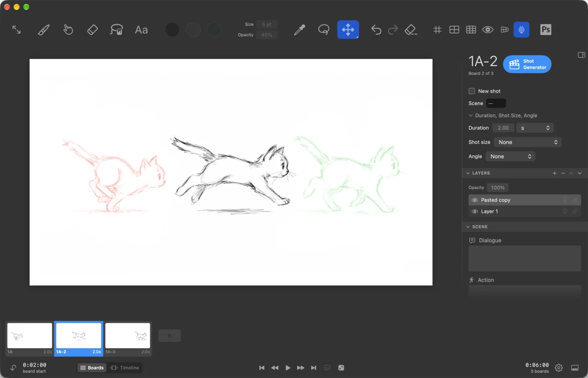Select the first black color swatch
This screenshot has height=378, width=588.
(172, 30)
